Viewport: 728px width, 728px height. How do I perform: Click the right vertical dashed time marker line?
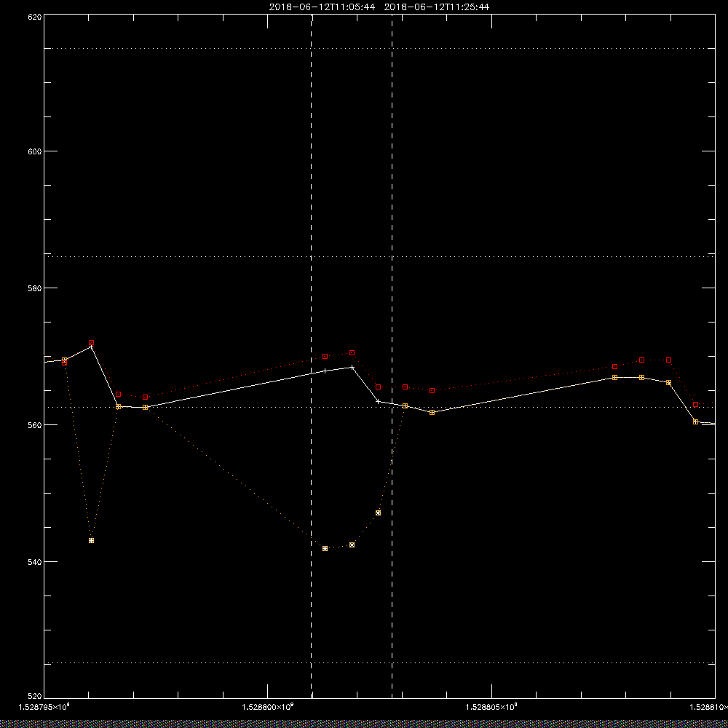point(392,356)
